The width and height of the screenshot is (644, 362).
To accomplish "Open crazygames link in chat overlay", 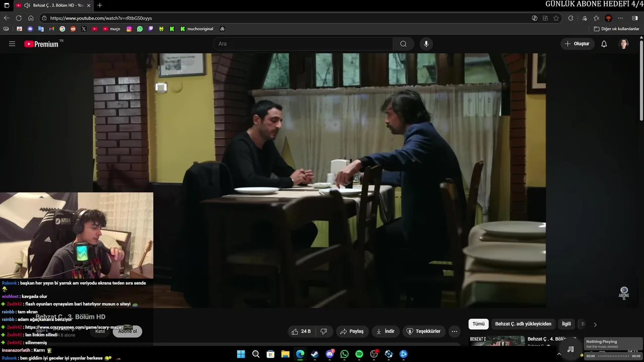I will coord(73,327).
